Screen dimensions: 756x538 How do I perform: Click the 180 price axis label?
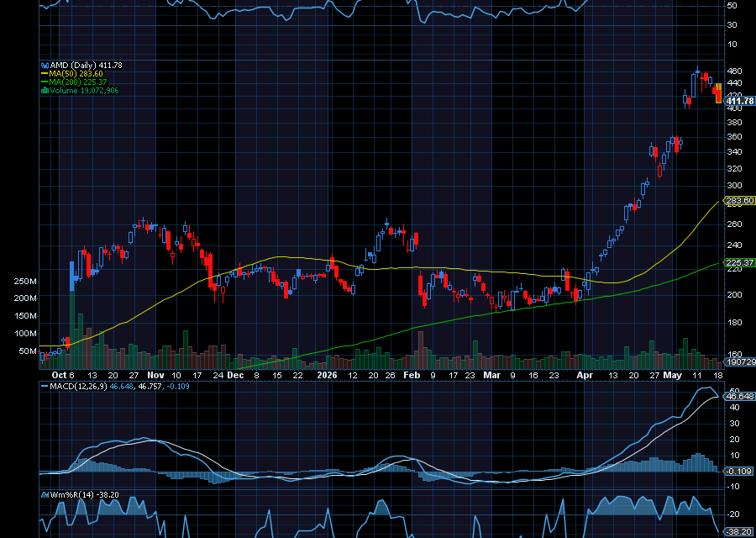click(x=734, y=322)
